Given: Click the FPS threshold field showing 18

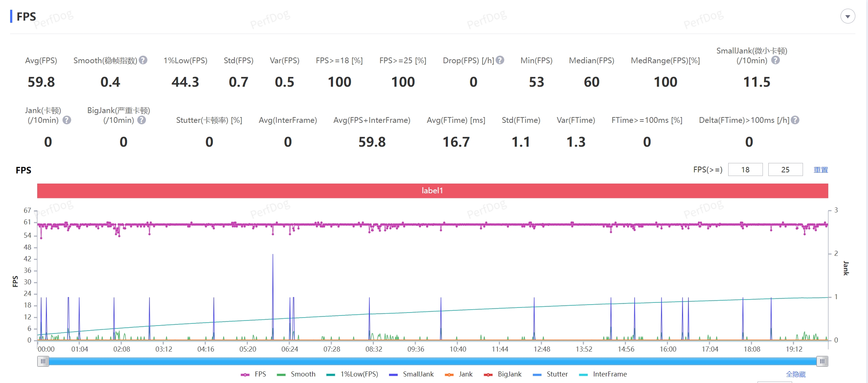Looking at the screenshot, I should pos(745,170).
